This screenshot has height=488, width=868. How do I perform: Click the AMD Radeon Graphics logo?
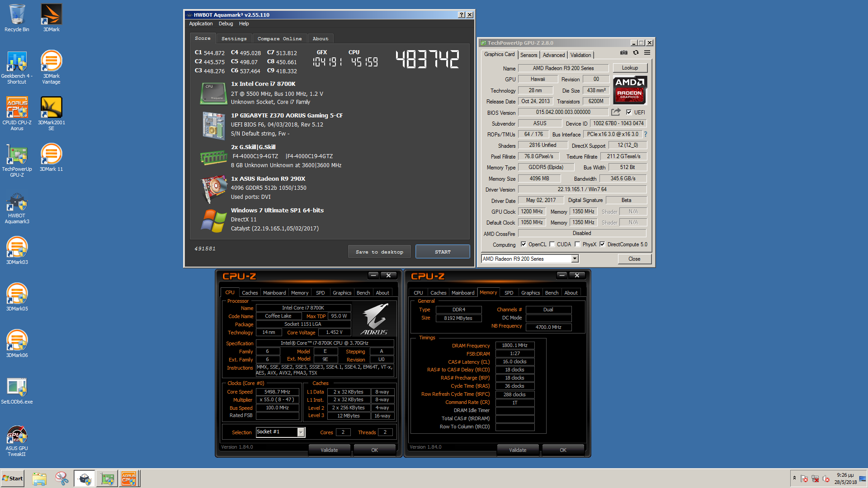[x=630, y=89]
